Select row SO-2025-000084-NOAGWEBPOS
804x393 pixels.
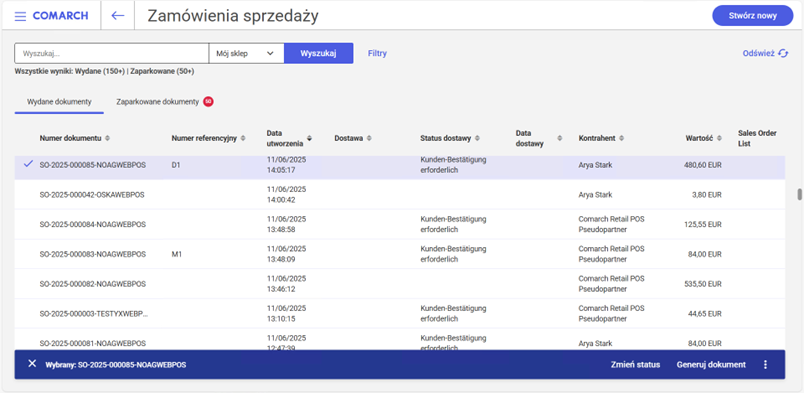pos(399,225)
